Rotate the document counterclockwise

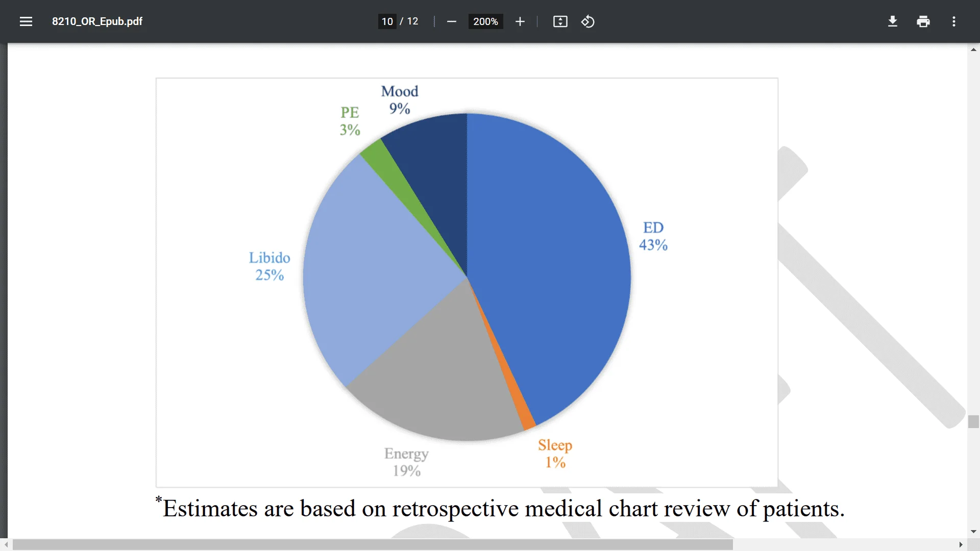tap(588, 21)
